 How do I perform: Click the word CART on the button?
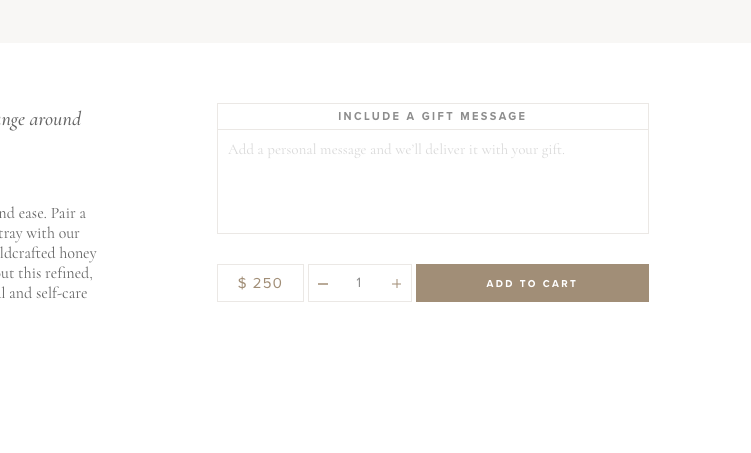(x=559, y=284)
